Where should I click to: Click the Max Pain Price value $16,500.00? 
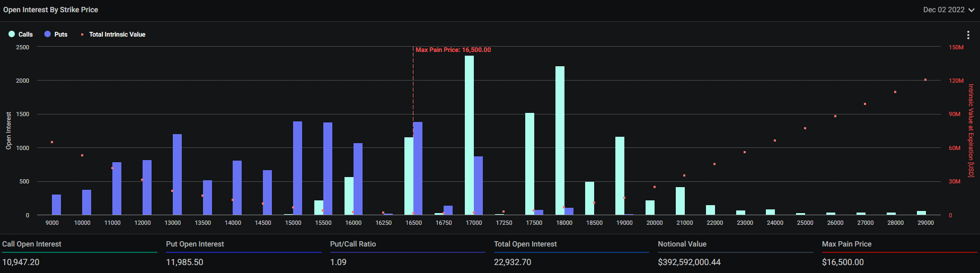843,262
